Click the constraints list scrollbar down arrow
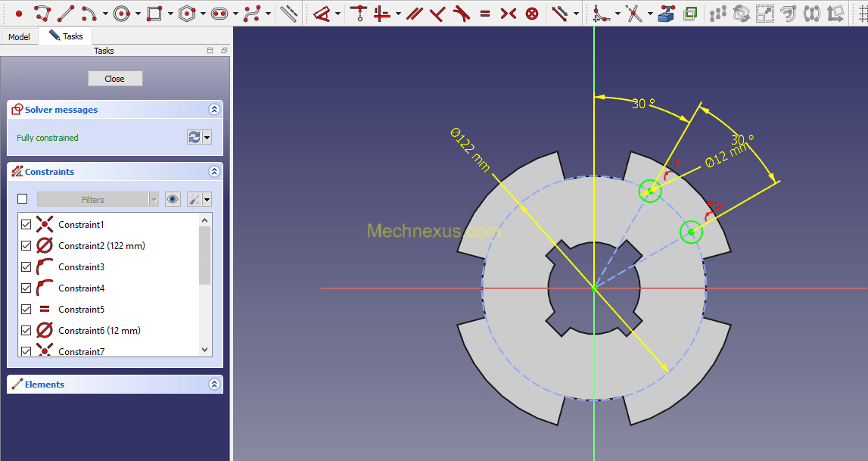The image size is (868, 461). click(204, 350)
